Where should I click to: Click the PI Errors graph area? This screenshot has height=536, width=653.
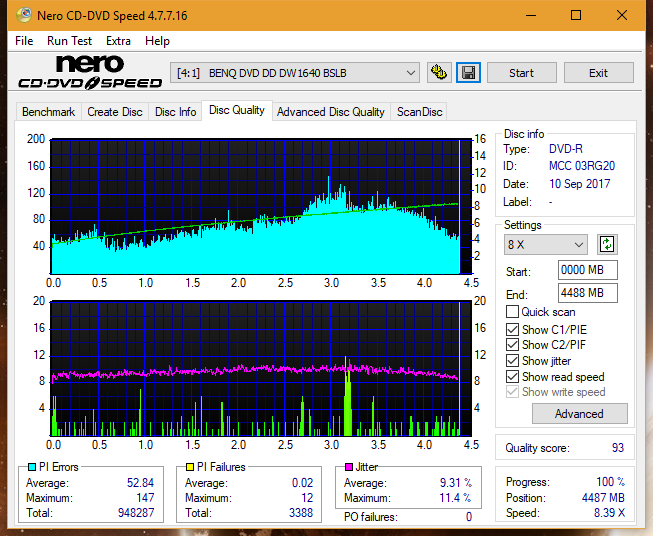261,207
